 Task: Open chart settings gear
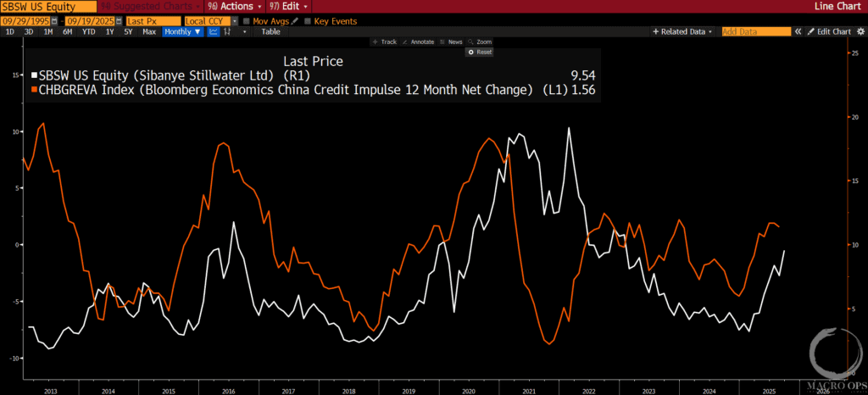(x=861, y=31)
